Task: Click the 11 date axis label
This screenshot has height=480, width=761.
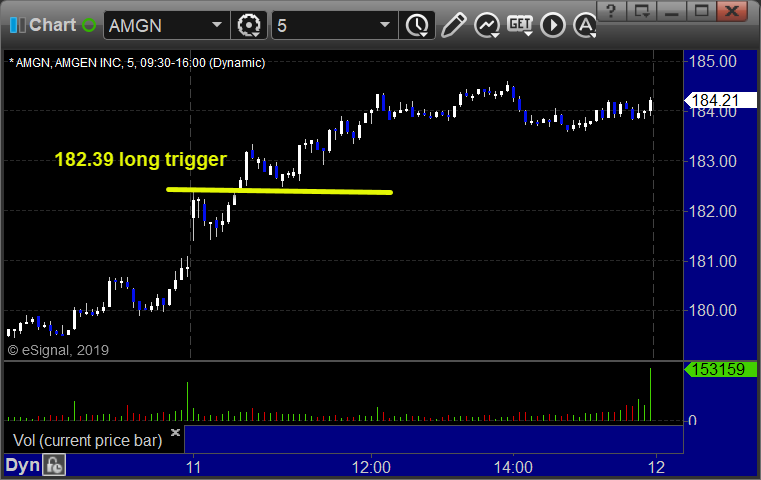Action: (193, 467)
